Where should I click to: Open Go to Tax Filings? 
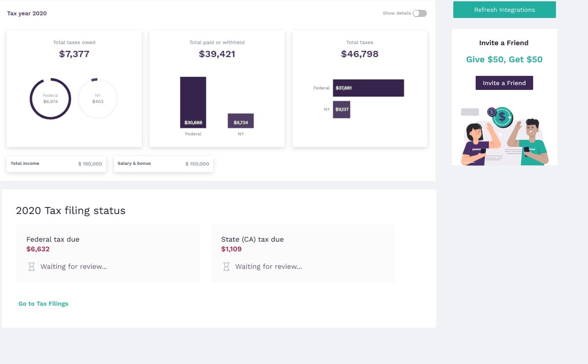[x=43, y=303]
